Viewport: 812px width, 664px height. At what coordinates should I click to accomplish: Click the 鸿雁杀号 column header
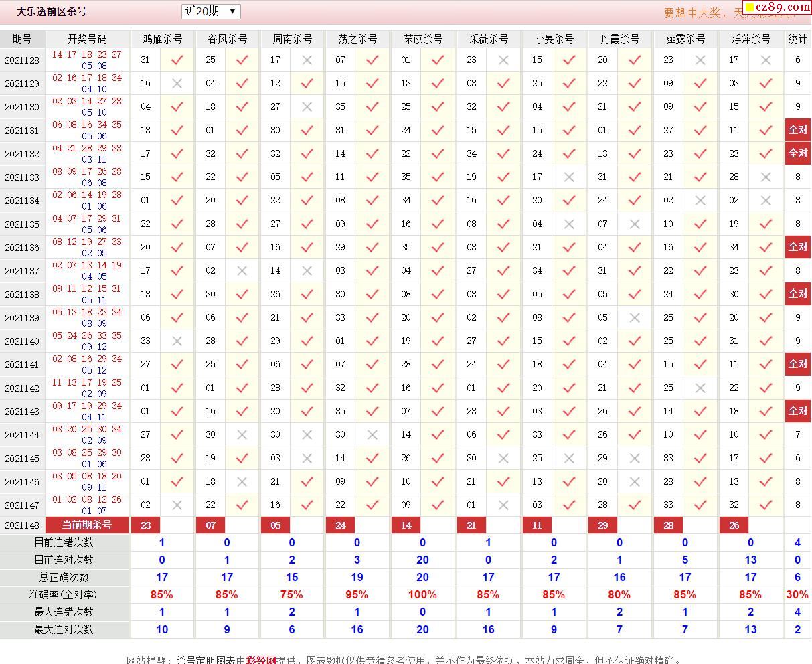coord(162,39)
